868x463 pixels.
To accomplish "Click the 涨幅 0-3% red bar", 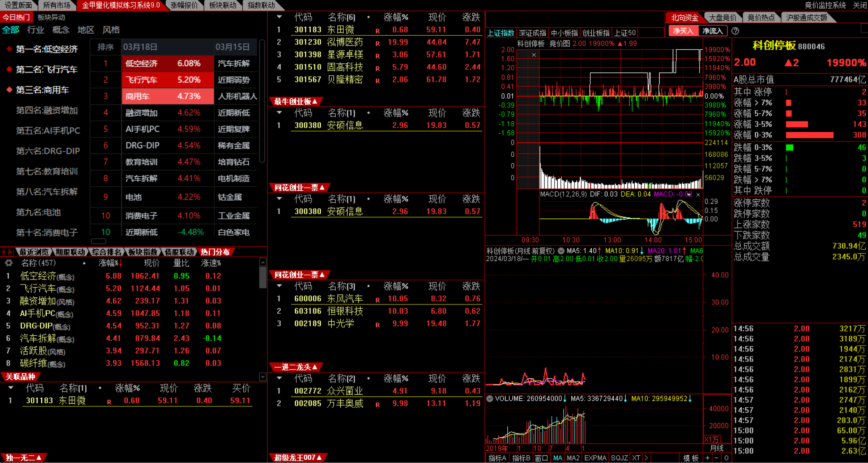I will [810, 135].
